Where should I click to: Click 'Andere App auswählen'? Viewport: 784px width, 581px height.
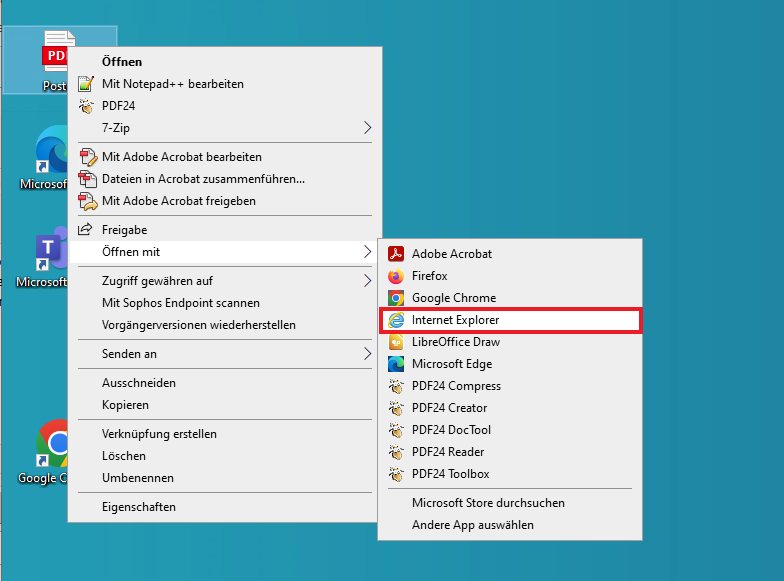click(473, 525)
